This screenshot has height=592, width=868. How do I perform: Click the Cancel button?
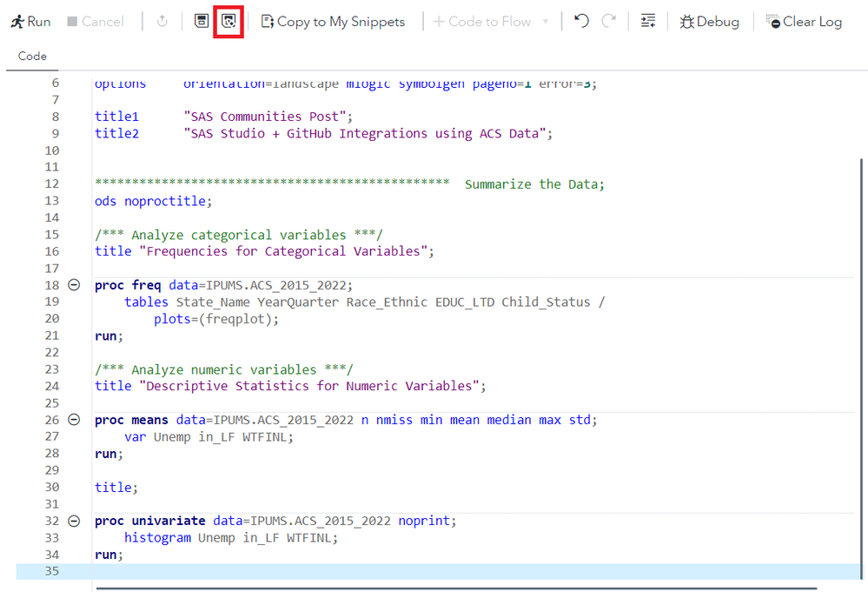pyautogui.click(x=95, y=21)
